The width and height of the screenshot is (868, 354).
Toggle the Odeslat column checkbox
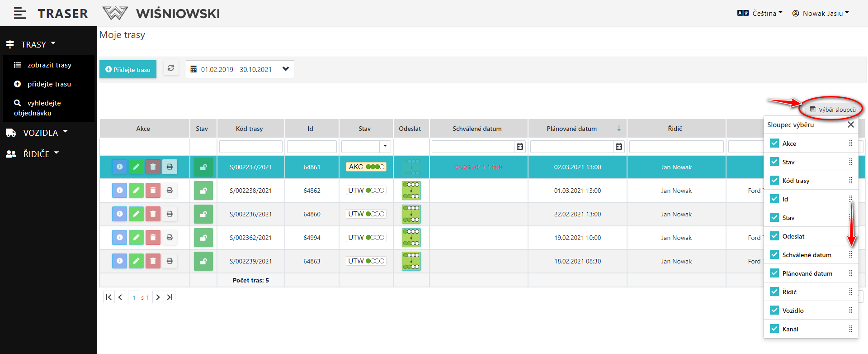[x=774, y=236]
